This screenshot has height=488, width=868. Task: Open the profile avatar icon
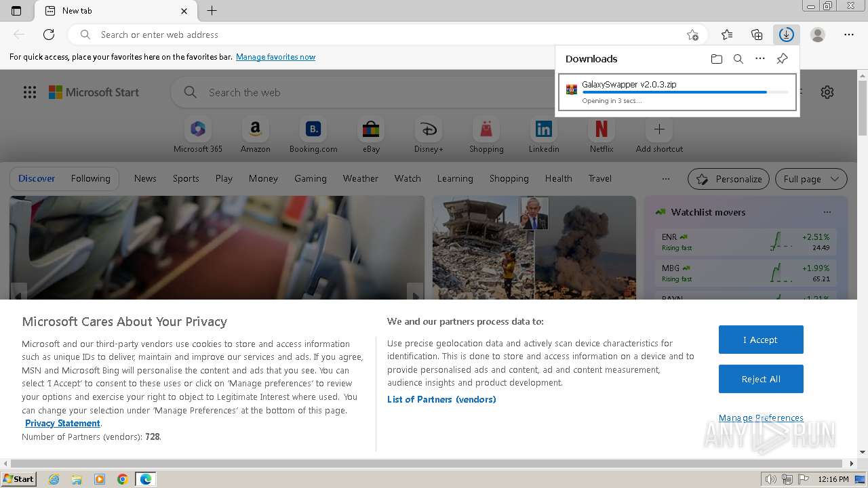click(818, 35)
